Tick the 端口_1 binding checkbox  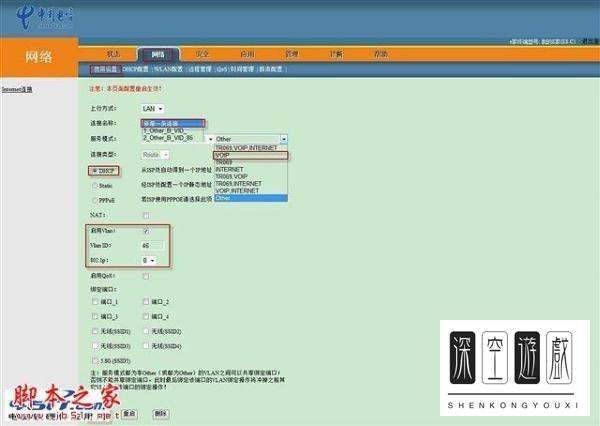(x=95, y=302)
